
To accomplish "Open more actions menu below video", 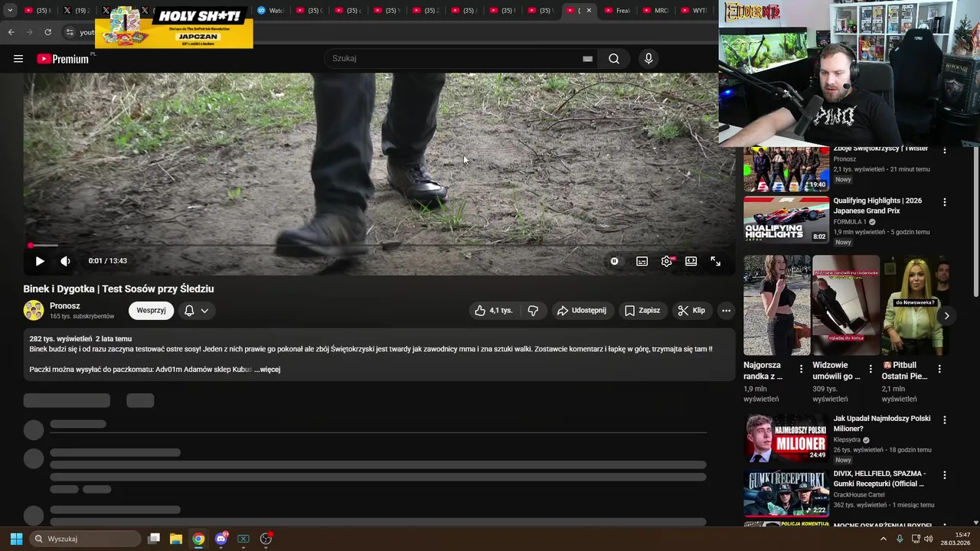I will tap(726, 310).
